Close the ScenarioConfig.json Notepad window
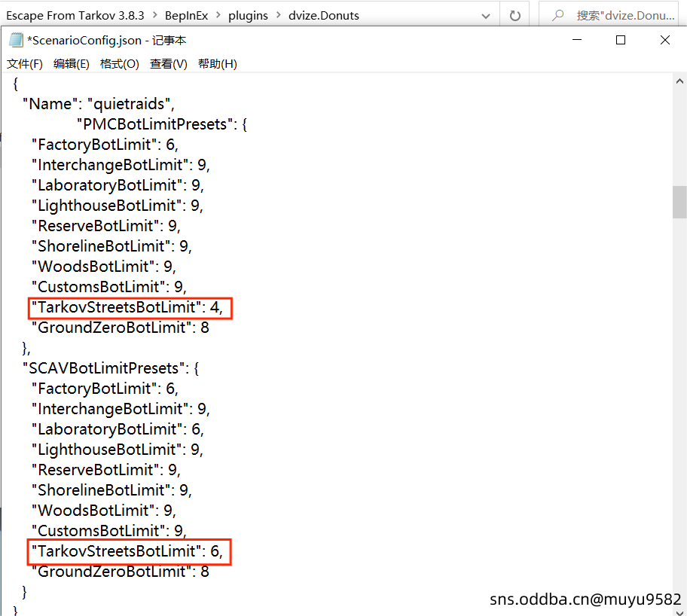687x616 pixels. (x=665, y=41)
